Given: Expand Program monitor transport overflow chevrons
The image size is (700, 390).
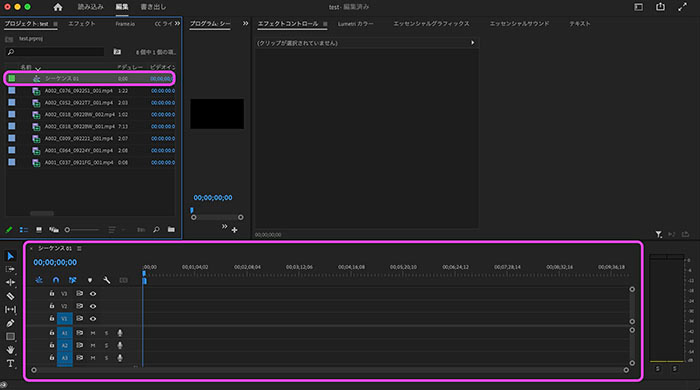Looking at the screenshot, I should [224, 227].
